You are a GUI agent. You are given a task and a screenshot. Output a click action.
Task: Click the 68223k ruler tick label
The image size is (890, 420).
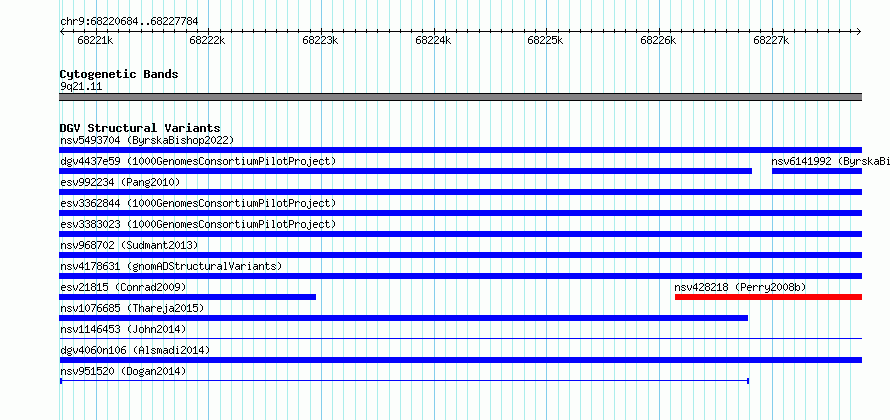pyautogui.click(x=321, y=40)
